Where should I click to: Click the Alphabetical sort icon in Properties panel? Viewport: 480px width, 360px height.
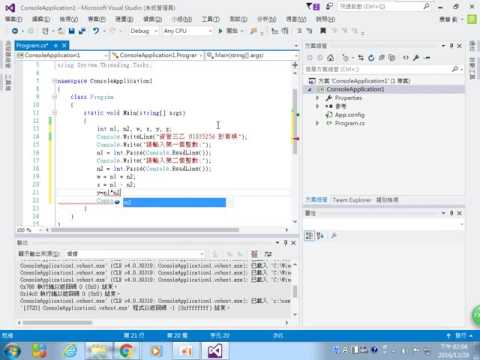point(320,236)
